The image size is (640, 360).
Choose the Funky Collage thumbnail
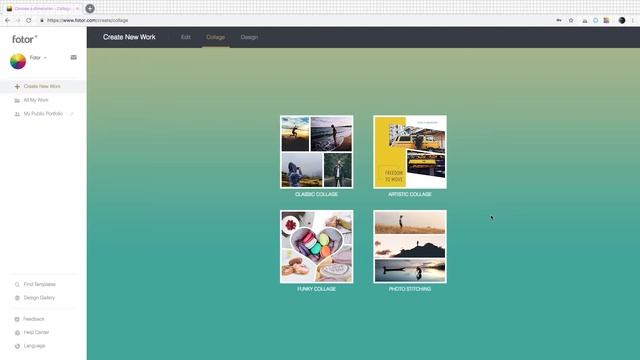click(317, 247)
